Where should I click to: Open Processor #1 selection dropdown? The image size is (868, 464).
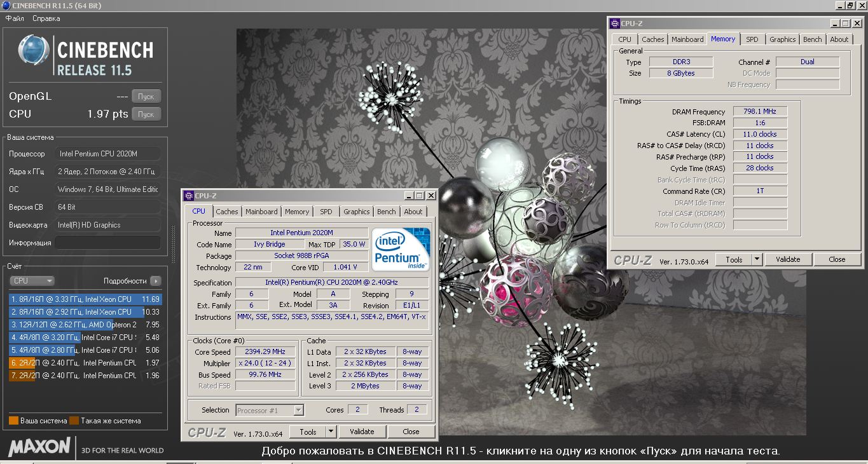point(270,410)
